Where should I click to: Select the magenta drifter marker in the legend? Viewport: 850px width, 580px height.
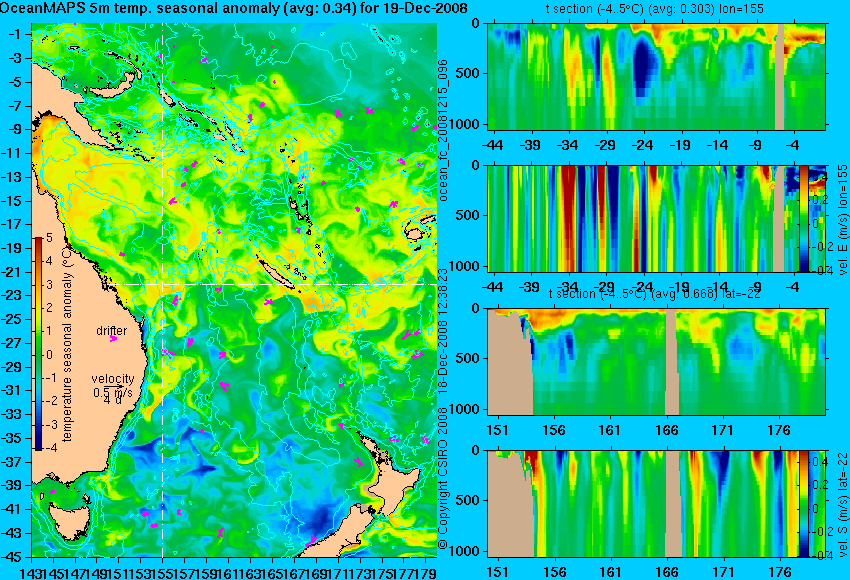coord(113,339)
